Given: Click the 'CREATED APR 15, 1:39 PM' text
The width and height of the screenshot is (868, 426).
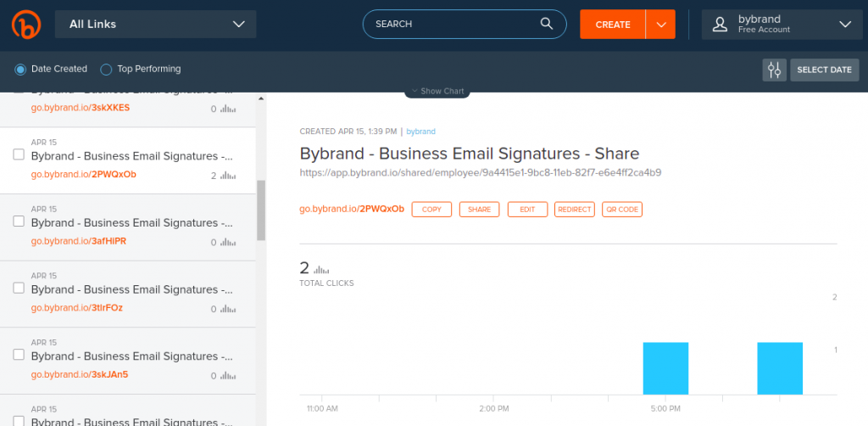Looking at the screenshot, I should pyautogui.click(x=348, y=132).
